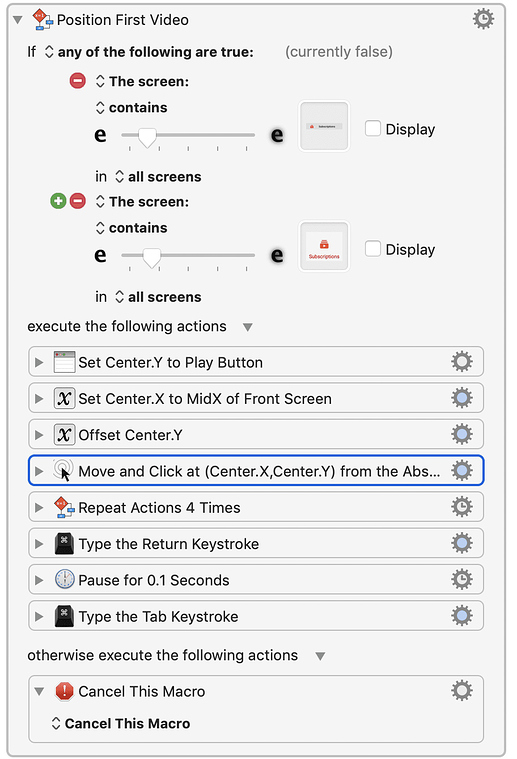Collapse the Position First Video action
517x759 pixels.
[x=18, y=20]
